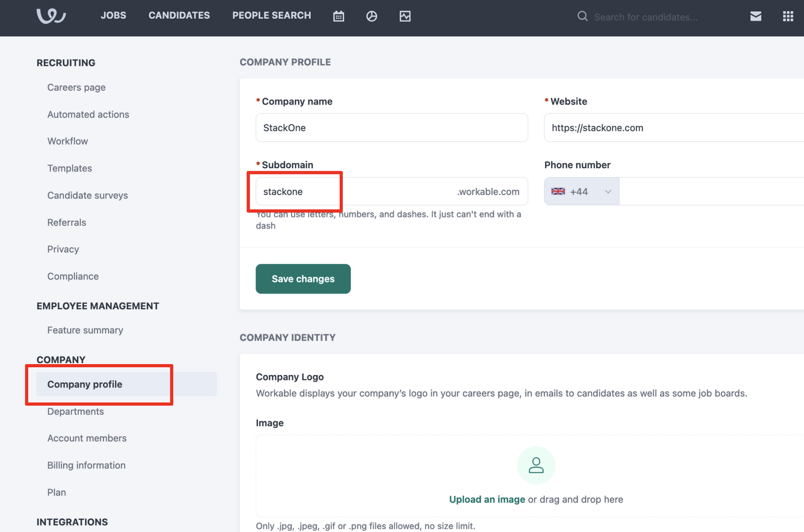This screenshot has width=804, height=532.
Task: Open the pie chart reports icon
Action: (x=372, y=17)
